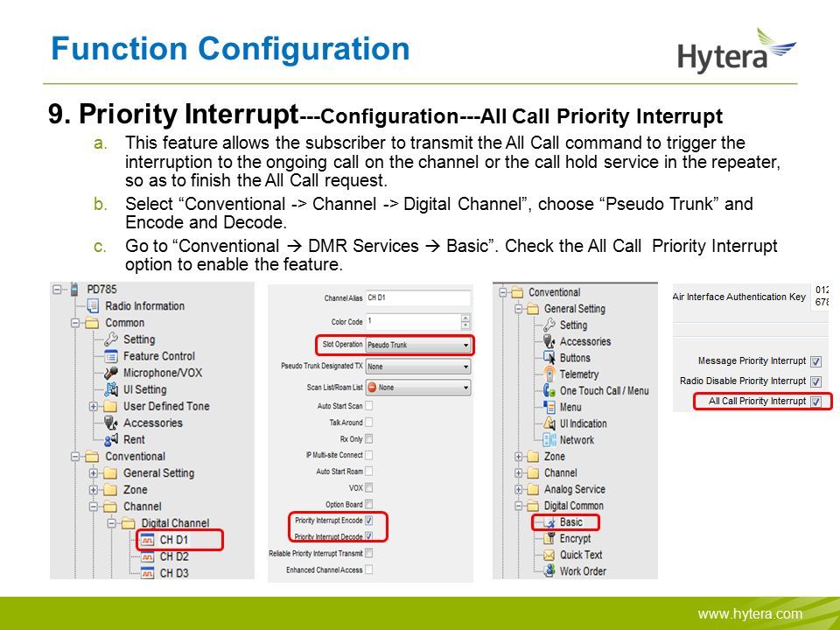Click the Quick Text envelope icon
The width and height of the screenshot is (840, 630).
point(549,555)
